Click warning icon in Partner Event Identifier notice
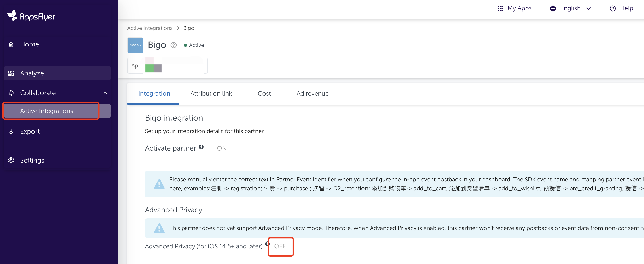This screenshot has width=644, height=264. pos(159,184)
